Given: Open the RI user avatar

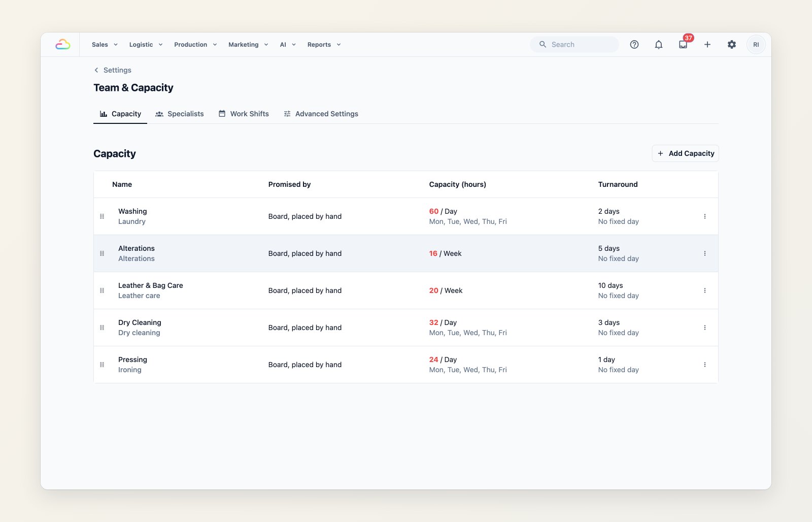Looking at the screenshot, I should click(x=756, y=45).
